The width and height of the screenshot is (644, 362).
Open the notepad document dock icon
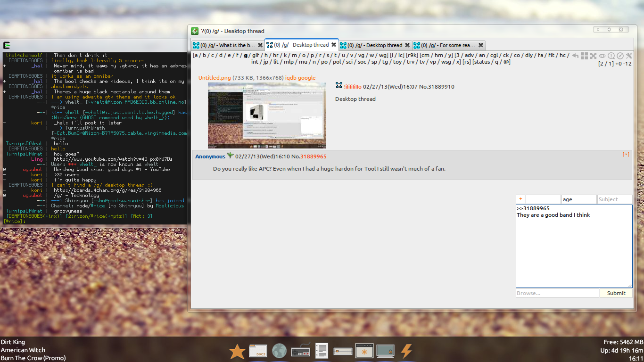[322, 351]
